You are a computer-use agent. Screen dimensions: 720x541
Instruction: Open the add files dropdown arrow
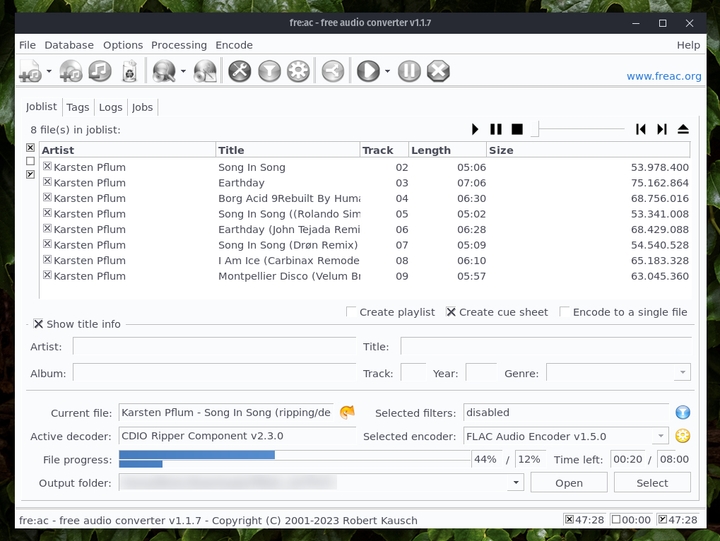tap(49, 71)
